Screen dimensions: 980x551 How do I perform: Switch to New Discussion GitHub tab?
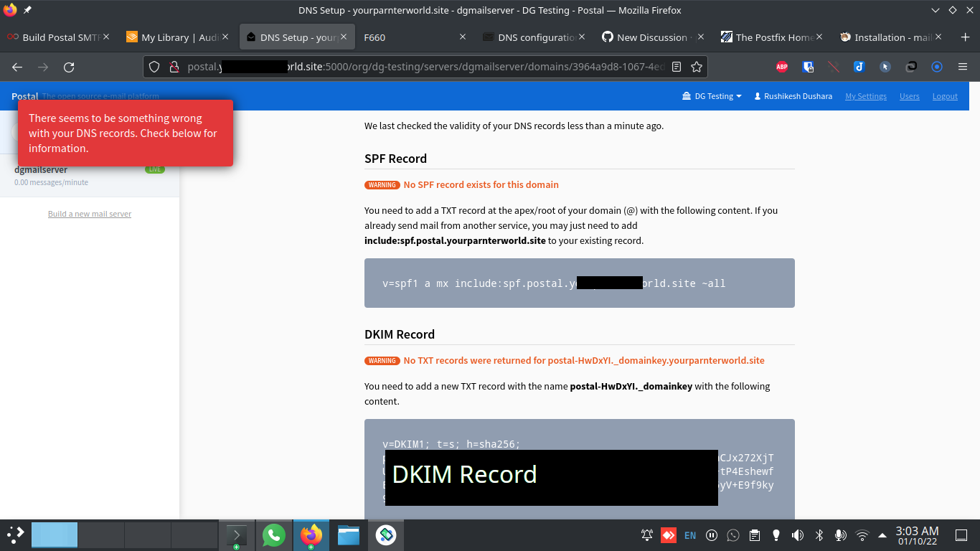click(651, 37)
